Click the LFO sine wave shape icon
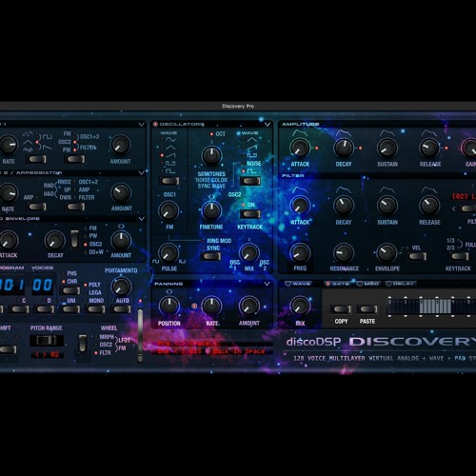Screen dimensions: 476x476 28,134
